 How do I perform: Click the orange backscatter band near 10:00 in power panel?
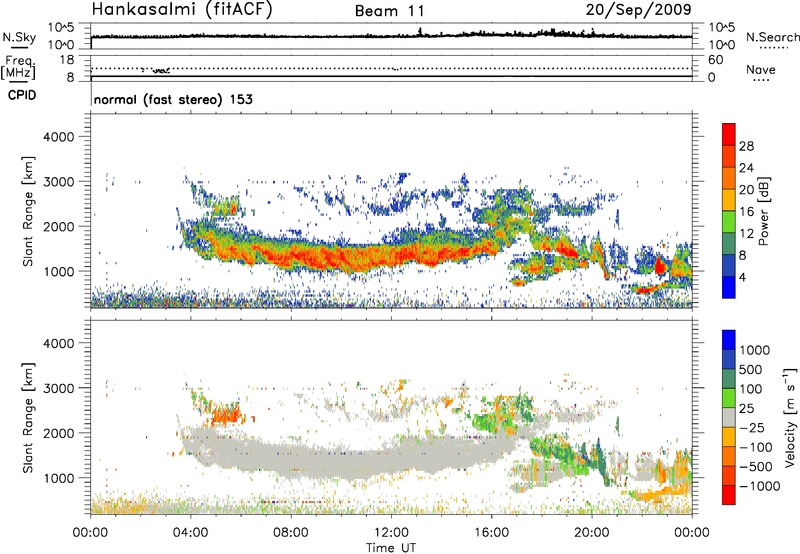341,256
